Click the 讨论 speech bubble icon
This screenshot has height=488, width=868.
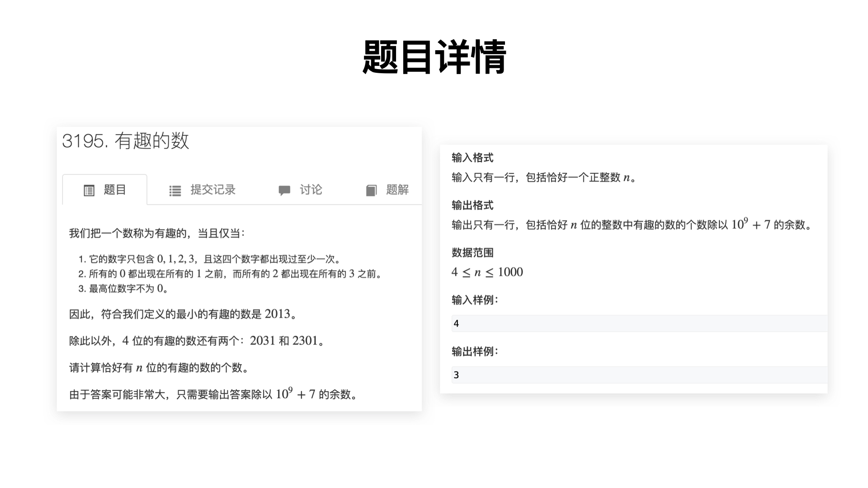click(x=284, y=191)
